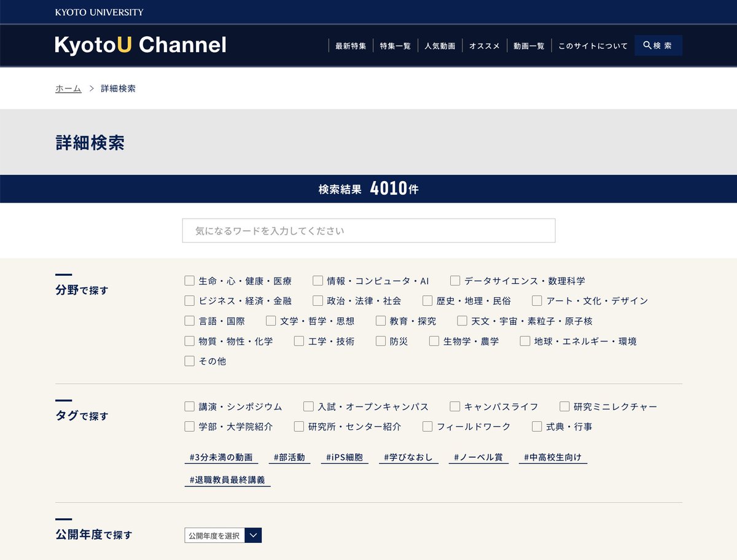Toggle the 防災 checkbox
The image size is (737, 560).
click(381, 341)
